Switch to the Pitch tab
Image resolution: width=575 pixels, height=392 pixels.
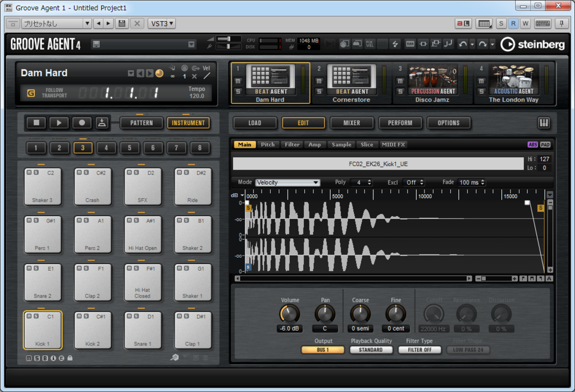268,144
